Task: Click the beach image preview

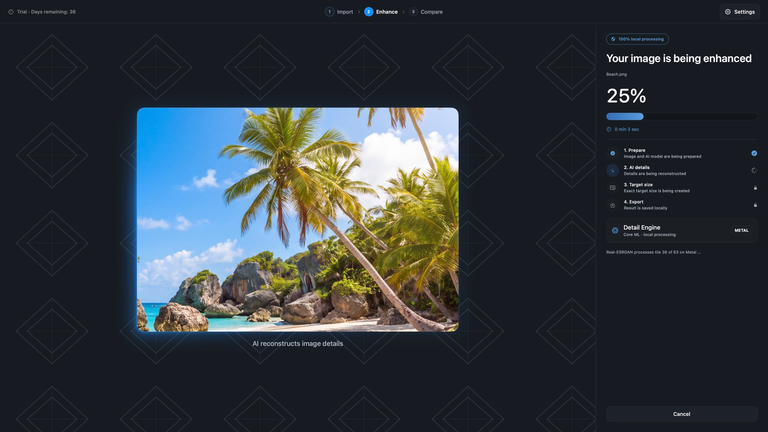Action: pyautogui.click(x=298, y=219)
